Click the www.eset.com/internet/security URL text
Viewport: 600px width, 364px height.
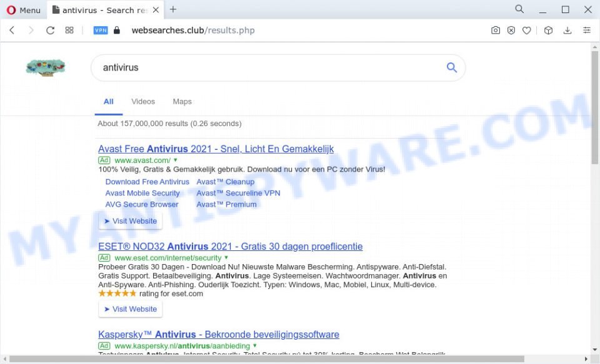(x=168, y=258)
